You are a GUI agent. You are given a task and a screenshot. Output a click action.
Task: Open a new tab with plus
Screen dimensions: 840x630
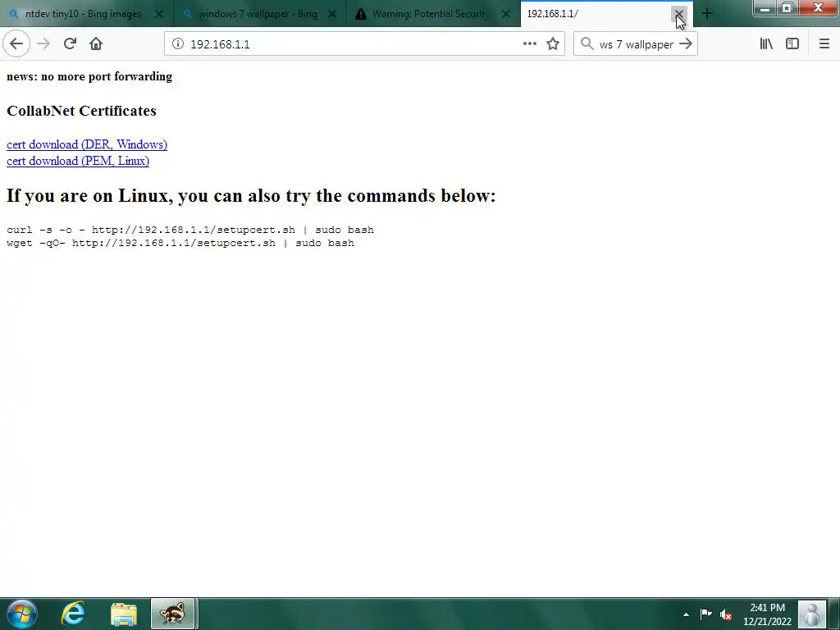pyautogui.click(x=707, y=14)
